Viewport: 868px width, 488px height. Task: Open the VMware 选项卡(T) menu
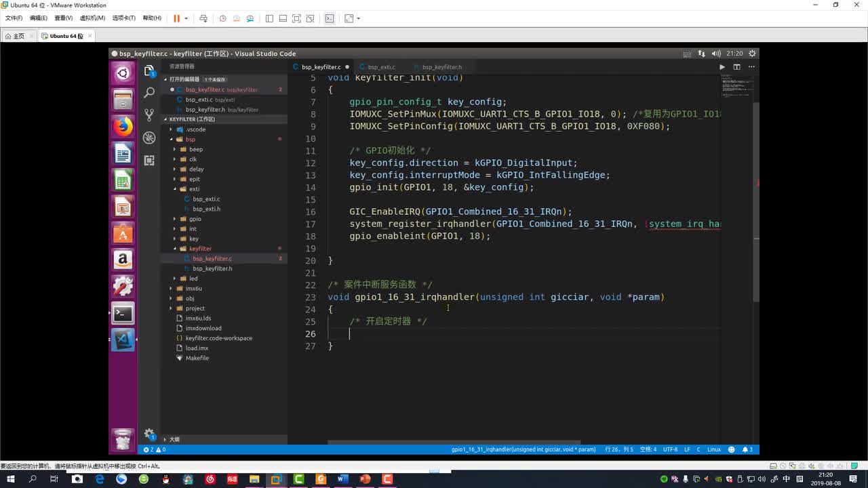tap(123, 18)
